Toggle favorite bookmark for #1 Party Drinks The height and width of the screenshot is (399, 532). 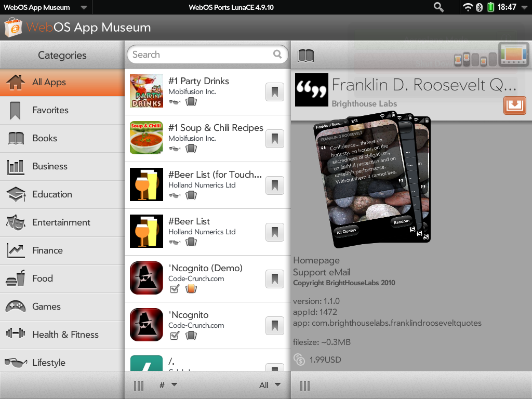pyautogui.click(x=275, y=92)
